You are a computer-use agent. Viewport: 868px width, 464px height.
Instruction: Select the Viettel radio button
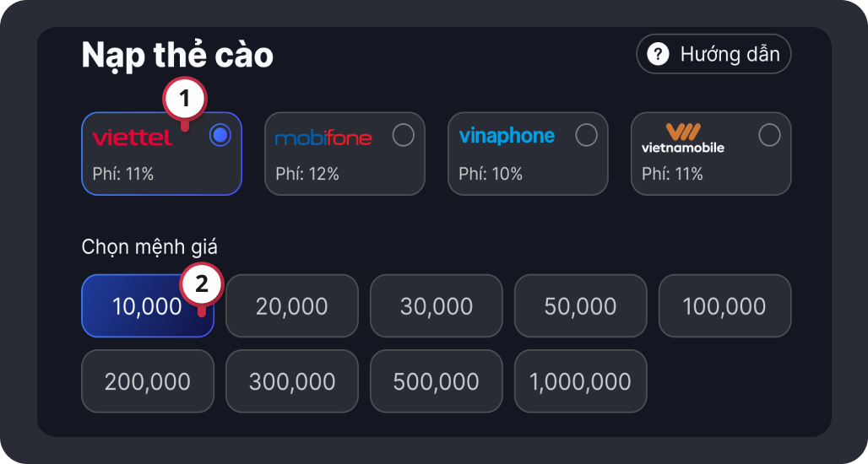(x=220, y=135)
